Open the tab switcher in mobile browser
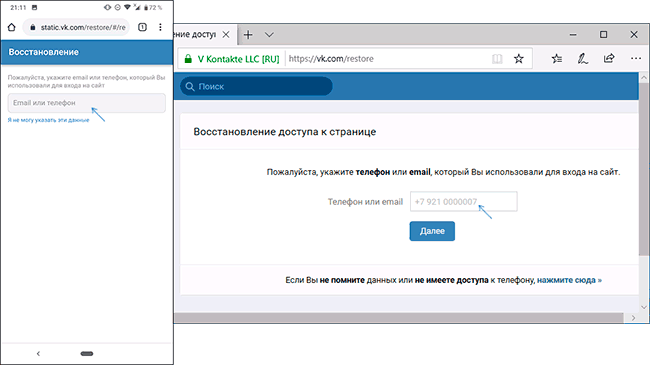The image size is (650, 365). pyautogui.click(x=142, y=27)
